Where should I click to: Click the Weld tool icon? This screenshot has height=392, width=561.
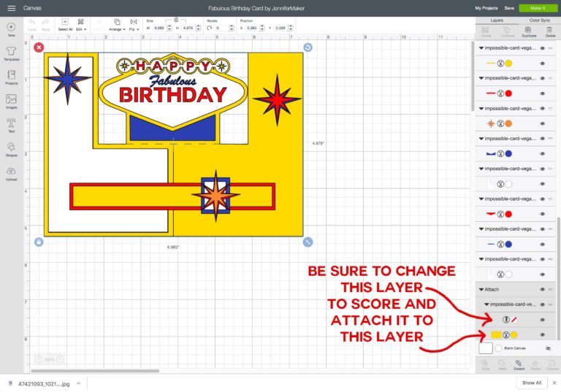(x=503, y=365)
